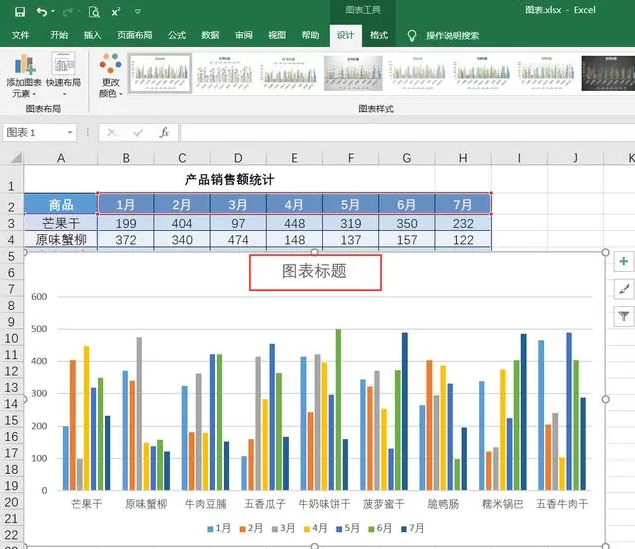Open Print Preview icon in quick access toolbar
Image resolution: width=635 pixels, height=549 pixels.
tap(94, 12)
